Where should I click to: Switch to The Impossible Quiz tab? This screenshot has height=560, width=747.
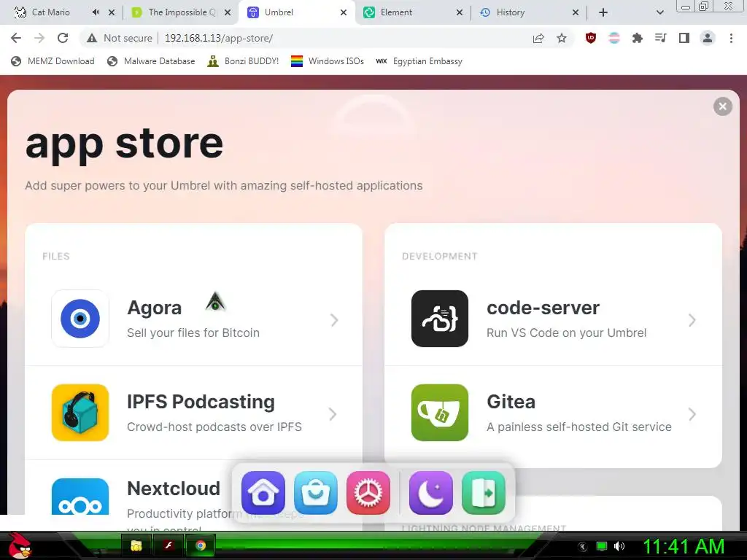pos(181,12)
